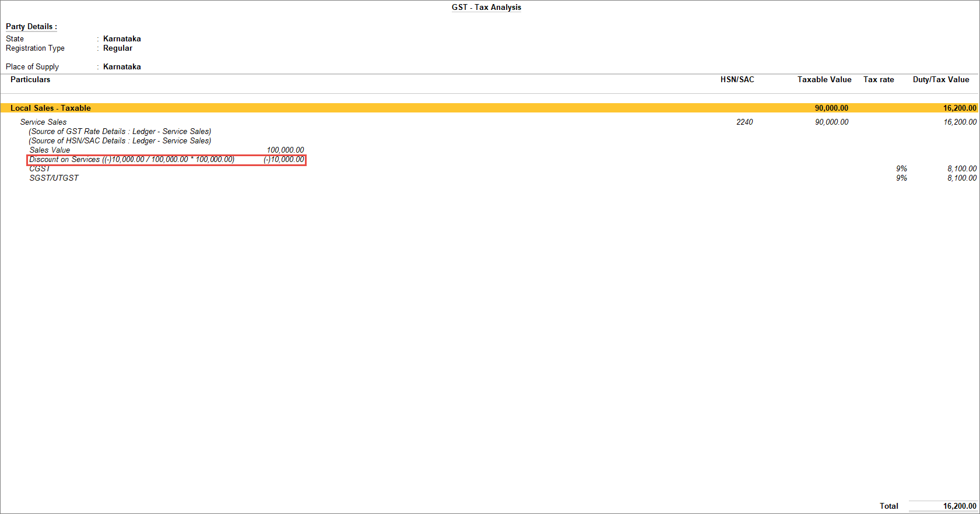Click the Registration Type value Regular

(118, 48)
